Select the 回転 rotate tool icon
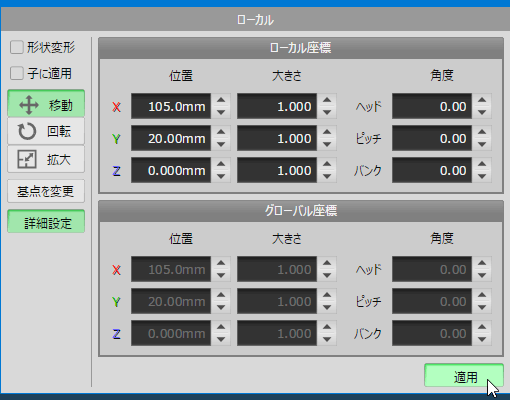The width and height of the screenshot is (510, 400). (27, 131)
